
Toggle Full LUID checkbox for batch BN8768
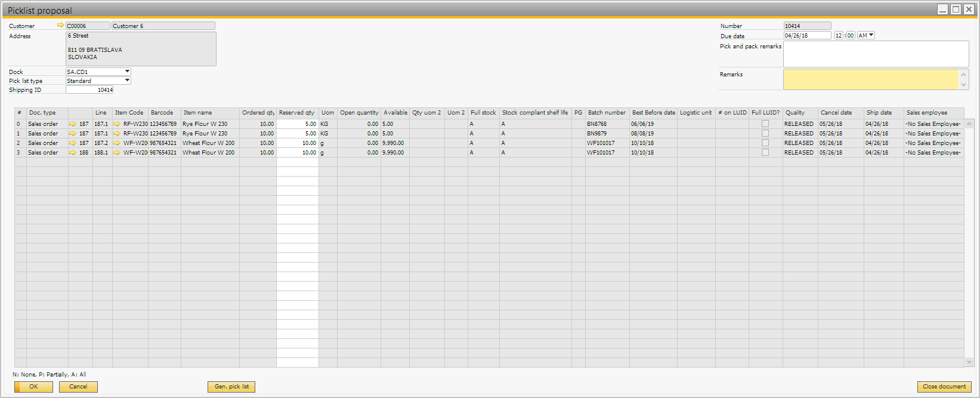pyautogui.click(x=765, y=124)
